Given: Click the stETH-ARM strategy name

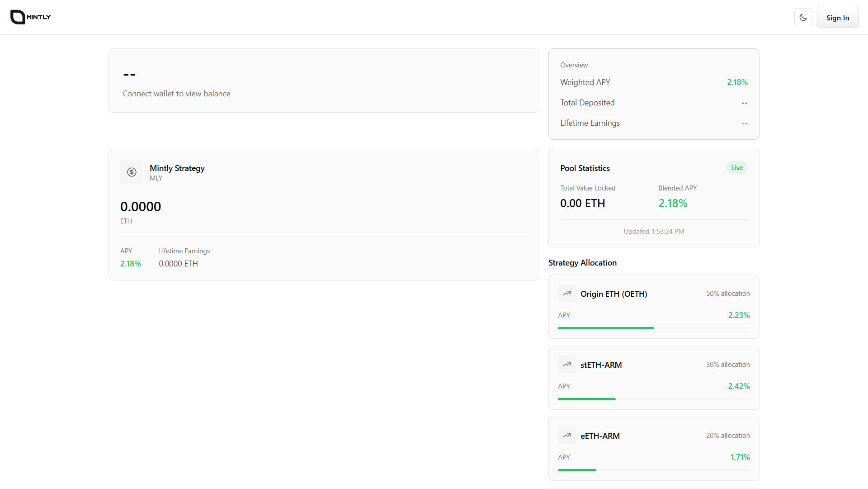Looking at the screenshot, I should (601, 365).
